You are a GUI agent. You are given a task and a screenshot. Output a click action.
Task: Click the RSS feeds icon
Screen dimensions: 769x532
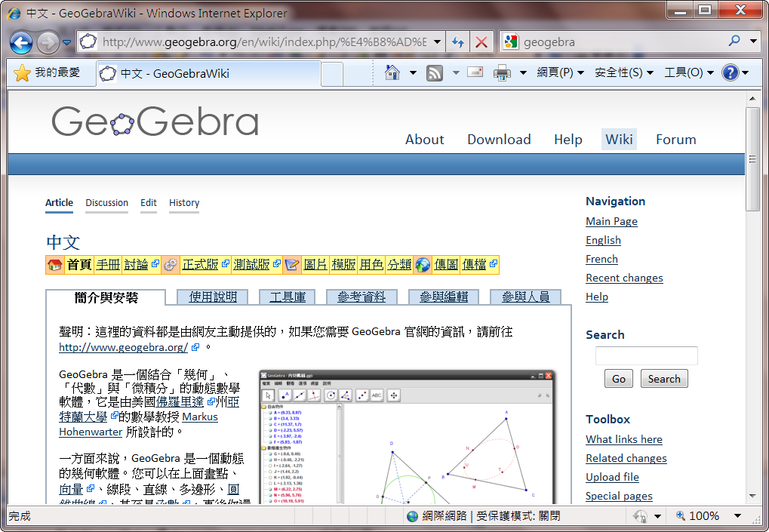(435, 73)
